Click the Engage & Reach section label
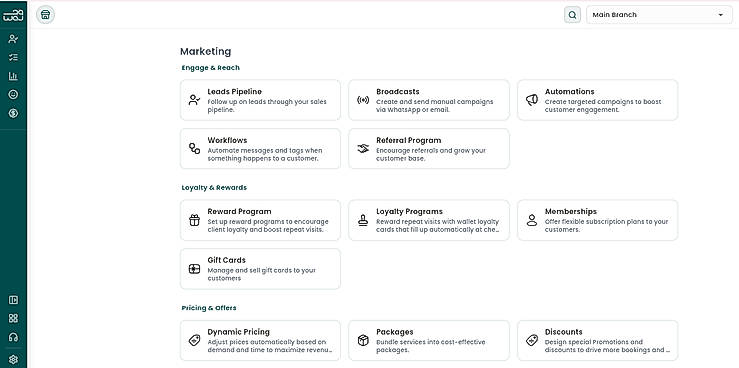Image resolution: width=739 pixels, height=368 pixels. tap(210, 68)
